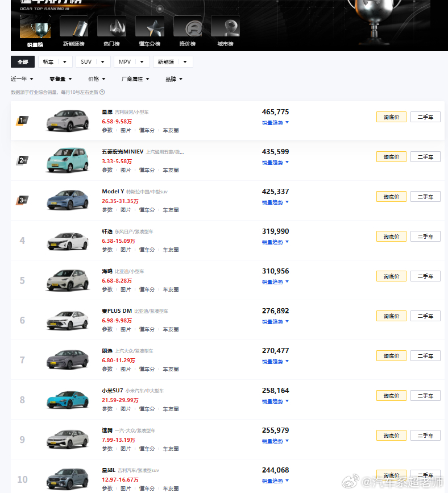Open the 零售量 metric dropdown
The height and width of the screenshot is (493, 448).
click(x=61, y=79)
